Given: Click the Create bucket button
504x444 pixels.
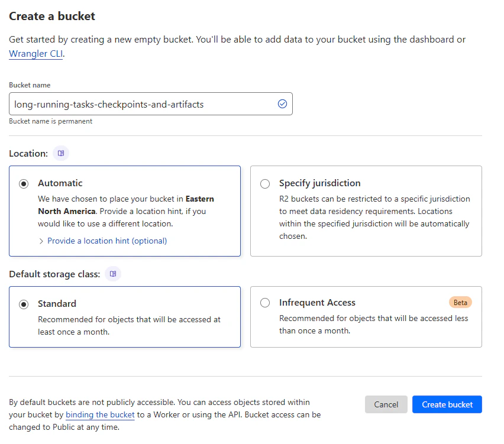Looking at the screenshot, I should (447, 404).
